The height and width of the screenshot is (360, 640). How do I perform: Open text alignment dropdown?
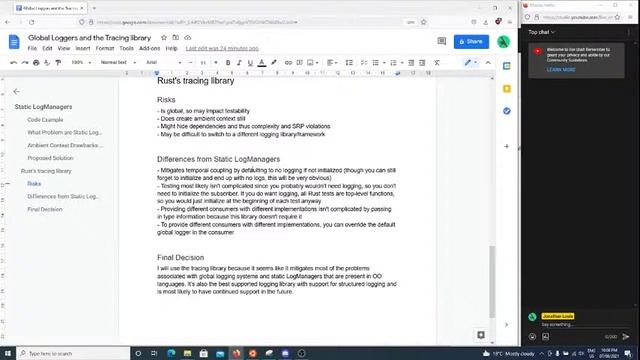click(332, 62)
